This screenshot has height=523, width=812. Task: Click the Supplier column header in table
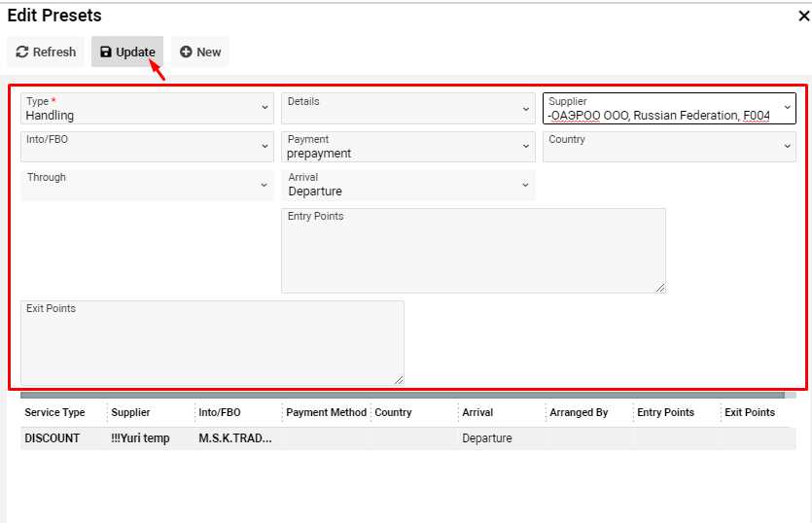(131, 412)
